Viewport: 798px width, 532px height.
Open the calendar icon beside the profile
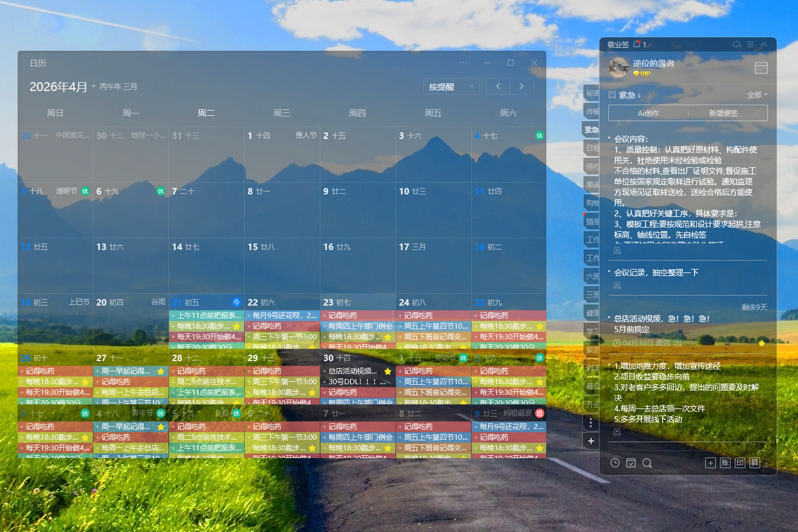(x=761, y=68)
